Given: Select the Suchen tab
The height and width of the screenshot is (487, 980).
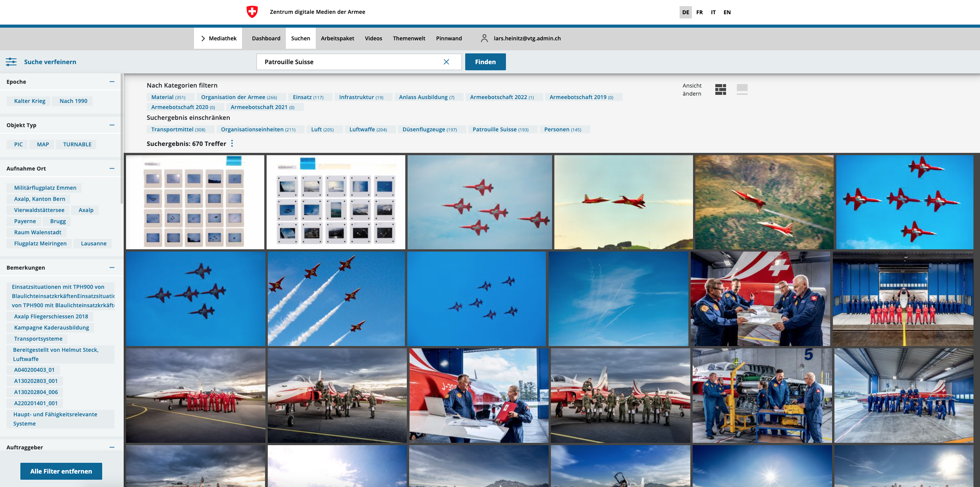Looking at the screenshot, I should tap(300, 38).
